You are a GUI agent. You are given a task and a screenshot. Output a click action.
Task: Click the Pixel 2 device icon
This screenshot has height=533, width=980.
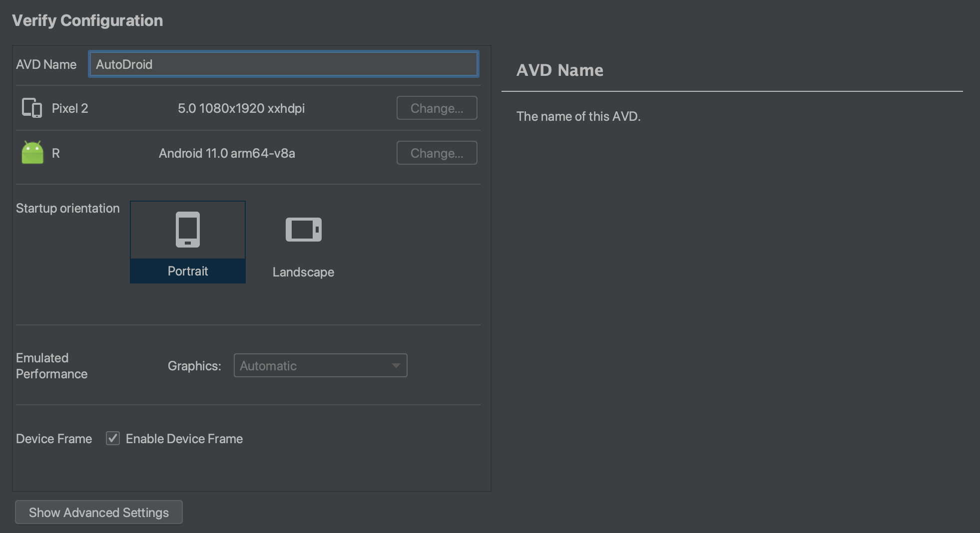pyautogui.click(x=32, y=108)
